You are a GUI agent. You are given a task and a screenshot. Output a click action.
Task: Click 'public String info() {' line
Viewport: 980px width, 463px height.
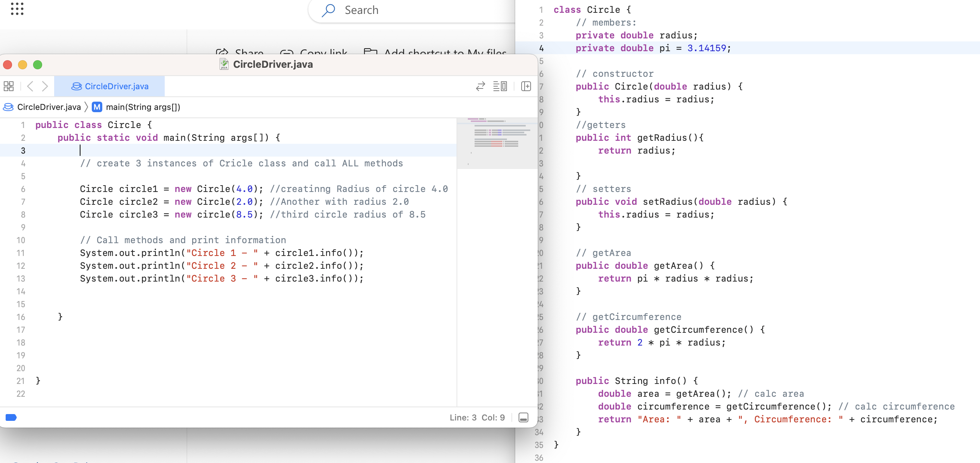(x=636, y=381)
